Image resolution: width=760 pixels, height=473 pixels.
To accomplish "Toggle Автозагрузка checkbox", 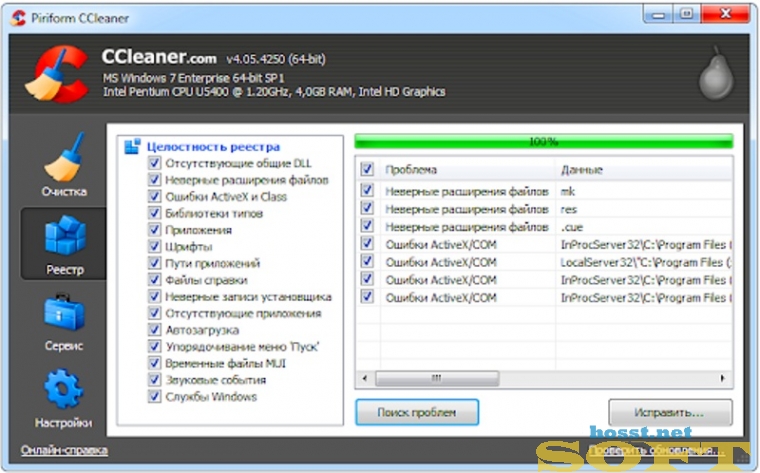I will pos(154,330).
